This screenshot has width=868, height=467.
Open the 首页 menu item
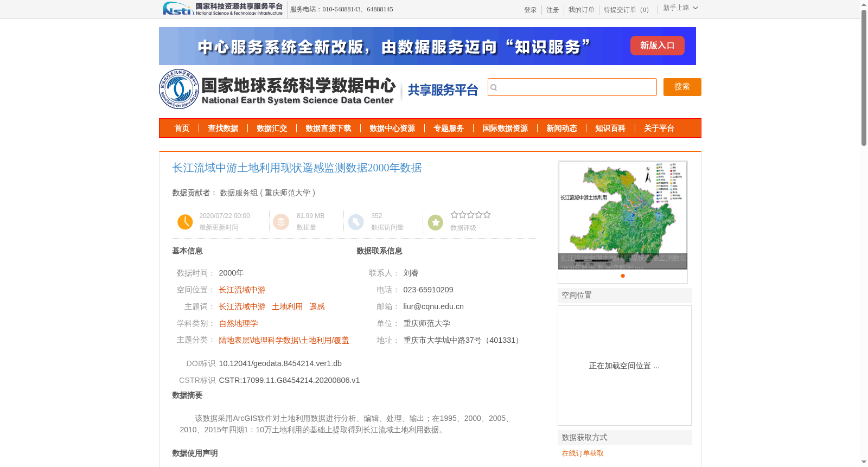pyautogui.click(x=182, y=129)
